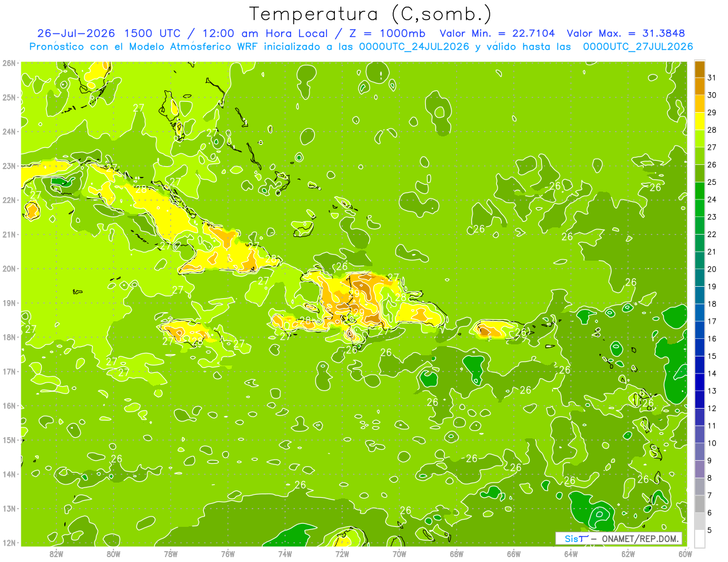
Task: Click the '30' color scale label
Action: pos(712,95)
